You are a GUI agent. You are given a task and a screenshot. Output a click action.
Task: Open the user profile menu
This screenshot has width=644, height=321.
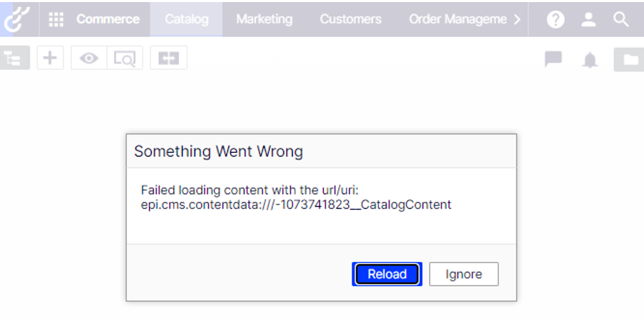pyautogui.click(x=588, y=19)
